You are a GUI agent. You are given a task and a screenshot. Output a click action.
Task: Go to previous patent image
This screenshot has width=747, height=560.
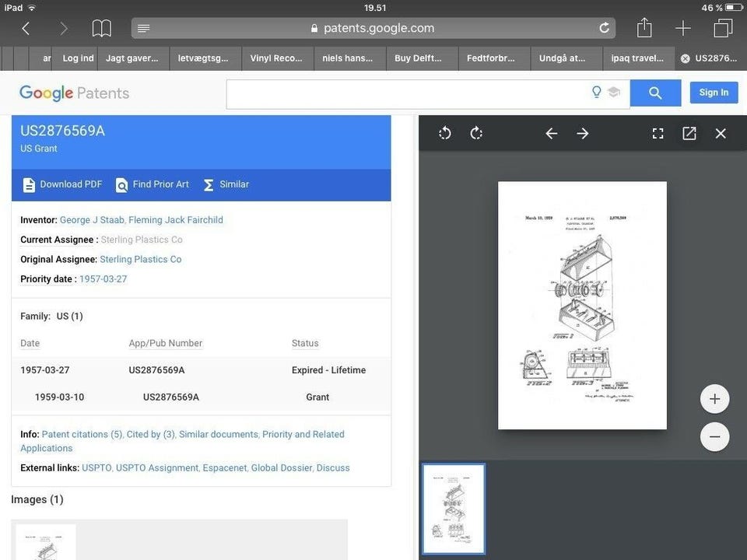point(551,133)
